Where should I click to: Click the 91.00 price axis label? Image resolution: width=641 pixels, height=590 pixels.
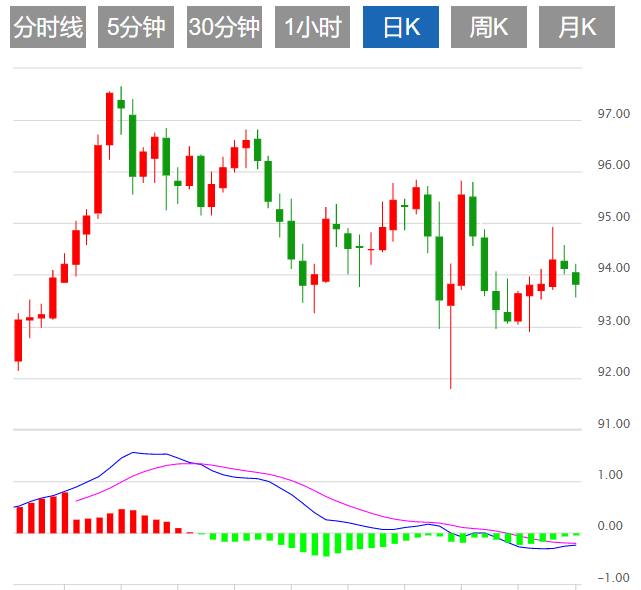[x=613, y=424]
